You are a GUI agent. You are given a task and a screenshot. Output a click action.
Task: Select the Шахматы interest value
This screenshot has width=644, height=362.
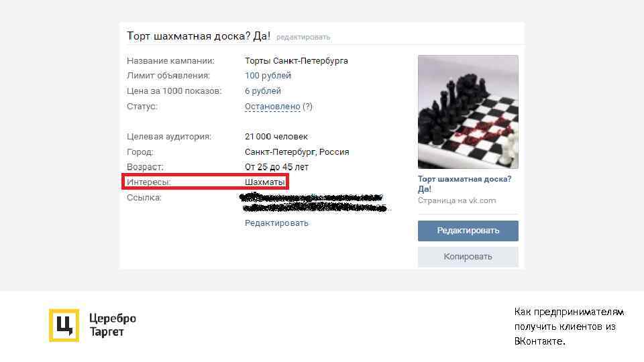[x=264, y=182]
